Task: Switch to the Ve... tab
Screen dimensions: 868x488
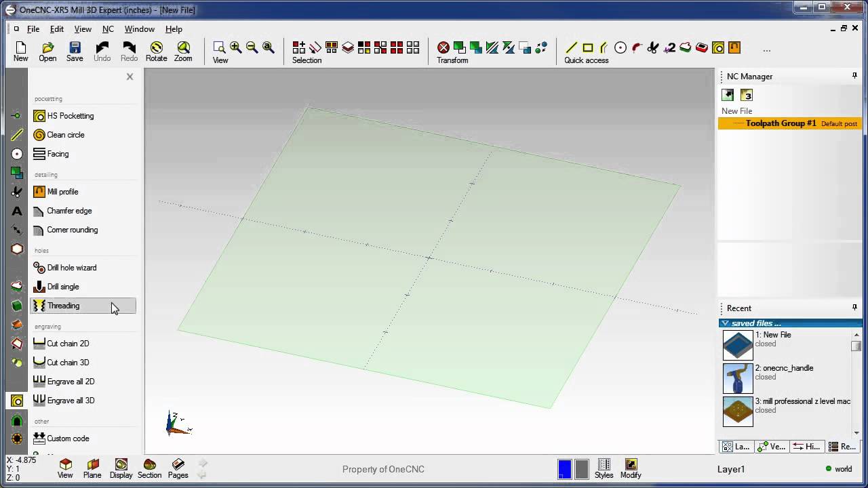Action: pyautogui.click(x=771, y=447)
